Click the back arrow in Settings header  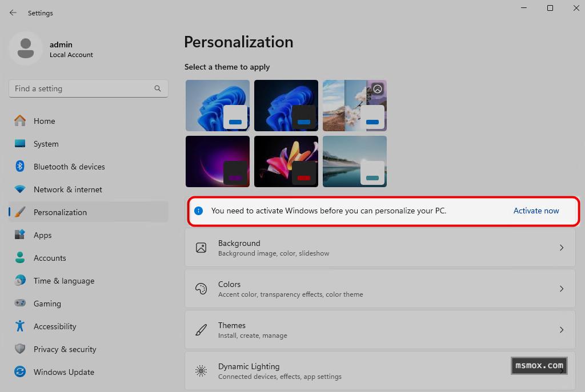click(x=13, y=13)
